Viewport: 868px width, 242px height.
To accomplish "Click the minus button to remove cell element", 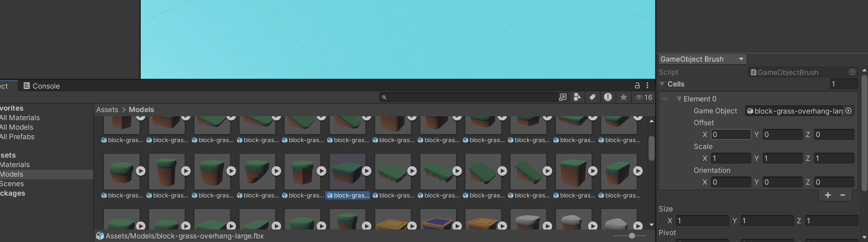I will [x=842, y=195].
